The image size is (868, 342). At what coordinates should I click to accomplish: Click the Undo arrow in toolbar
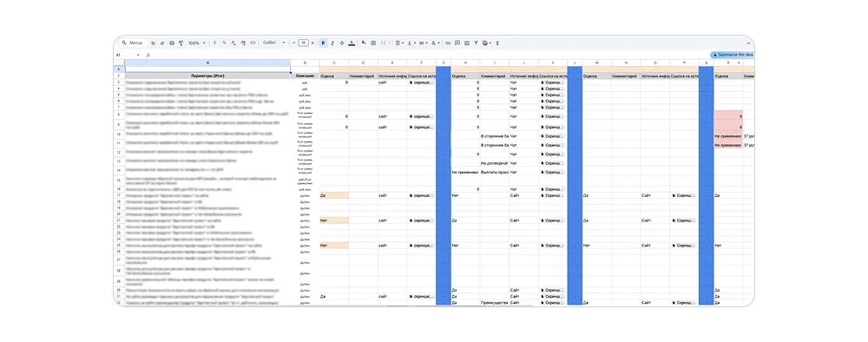click(154, 43)
